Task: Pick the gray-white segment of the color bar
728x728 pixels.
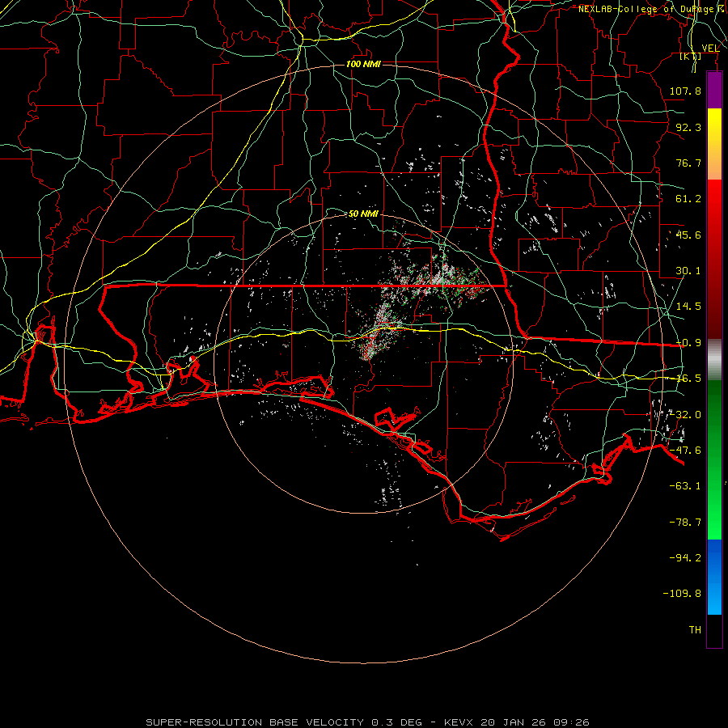Action: tap(714, 359)
